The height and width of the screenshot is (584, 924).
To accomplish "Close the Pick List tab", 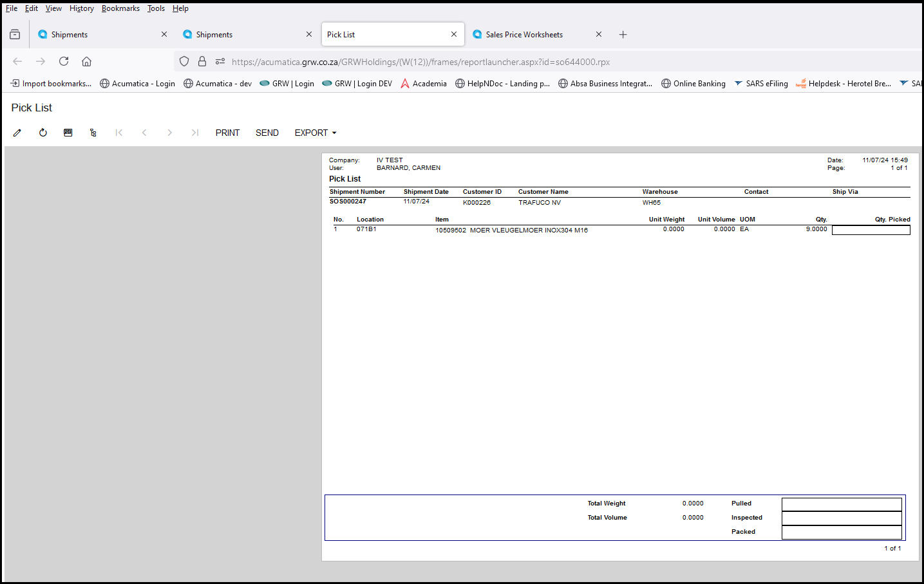I will [454, 35].
